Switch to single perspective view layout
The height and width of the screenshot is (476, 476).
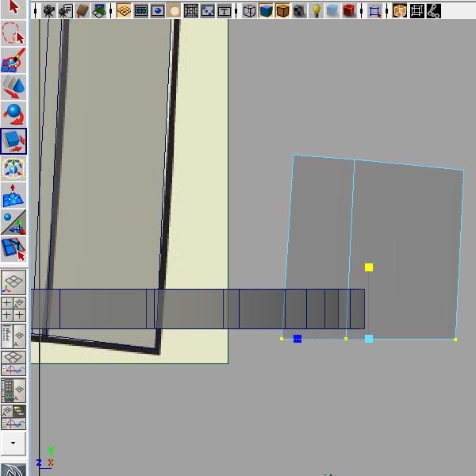click(13, 282)
